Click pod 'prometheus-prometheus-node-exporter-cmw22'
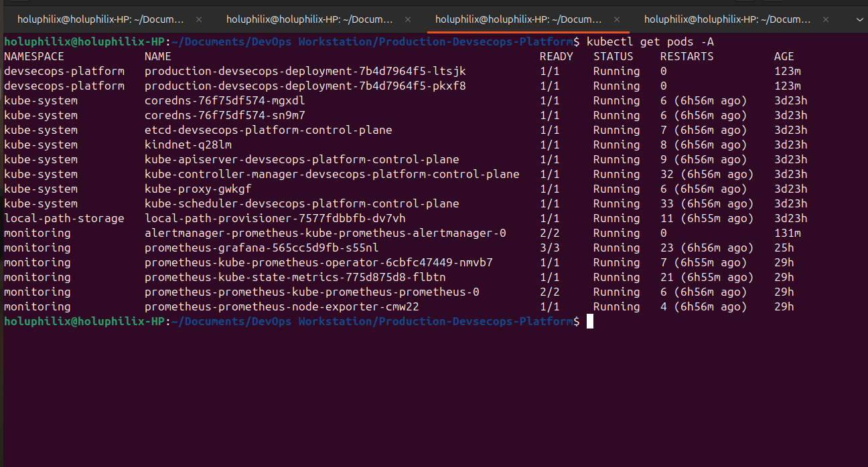The width and height of the screenshot is (868, 467). point(282,306)
